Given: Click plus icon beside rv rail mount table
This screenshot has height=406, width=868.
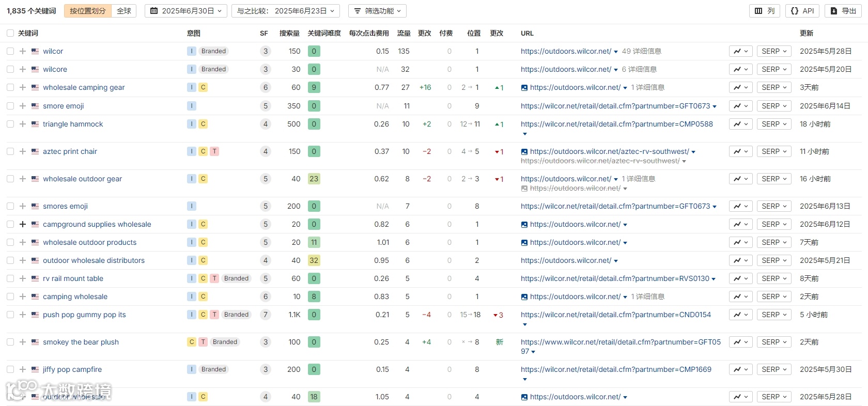Looking at the screenshot, I should (23, 278).
